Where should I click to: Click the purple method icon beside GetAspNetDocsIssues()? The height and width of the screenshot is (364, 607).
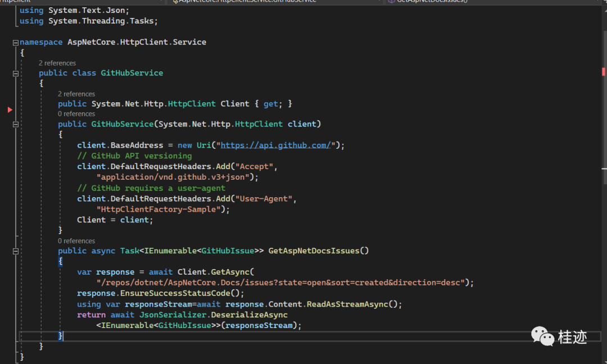tap(392, 2)
